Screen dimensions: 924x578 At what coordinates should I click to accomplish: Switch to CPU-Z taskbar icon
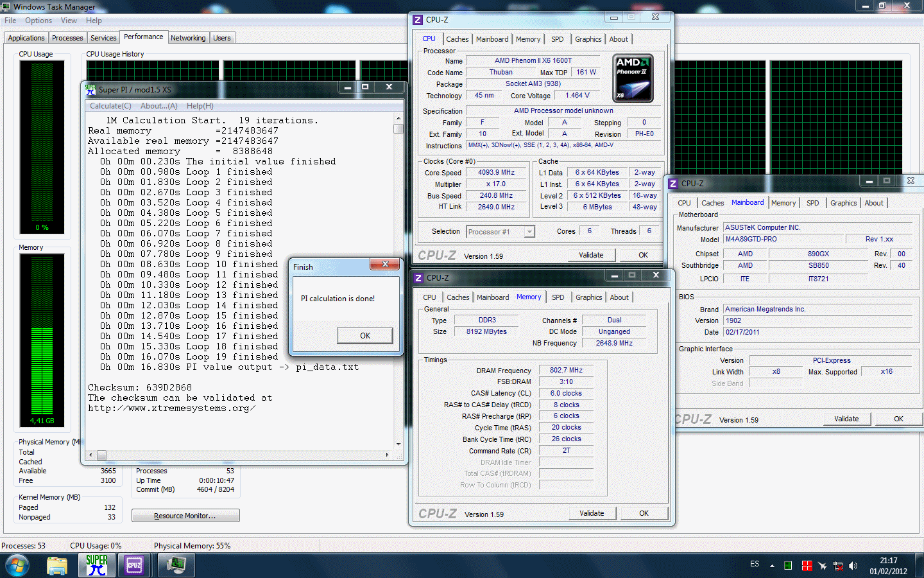[134, 566]
